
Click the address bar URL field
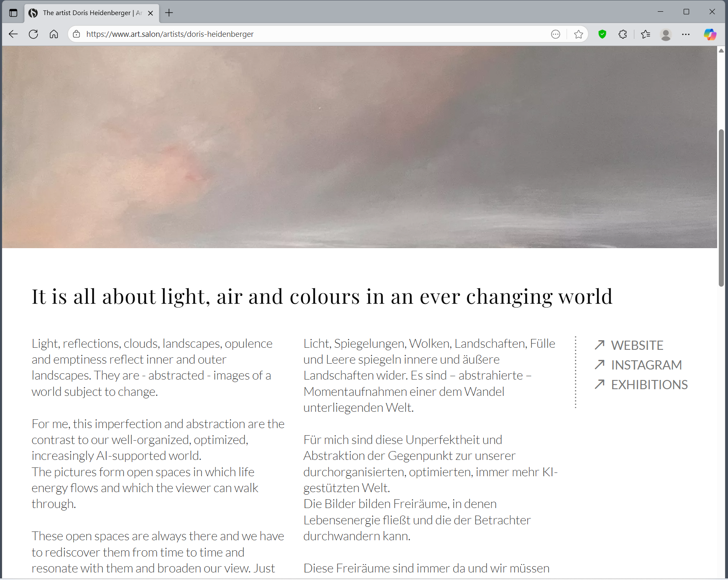[x=293, y=34]
